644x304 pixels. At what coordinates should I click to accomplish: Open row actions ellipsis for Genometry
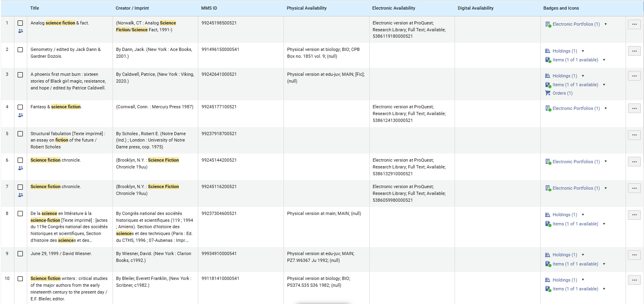coord(634,51)
